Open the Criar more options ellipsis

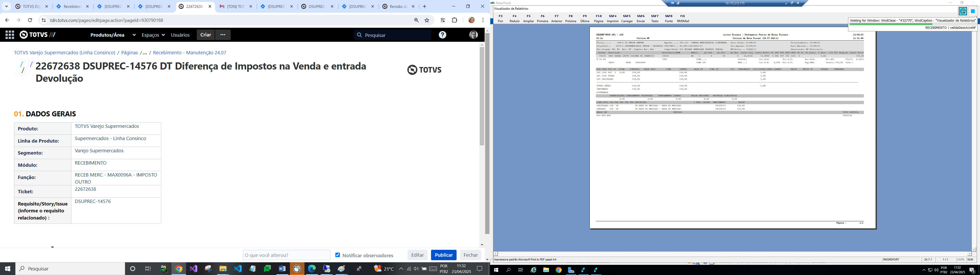(x=223, y=35)
